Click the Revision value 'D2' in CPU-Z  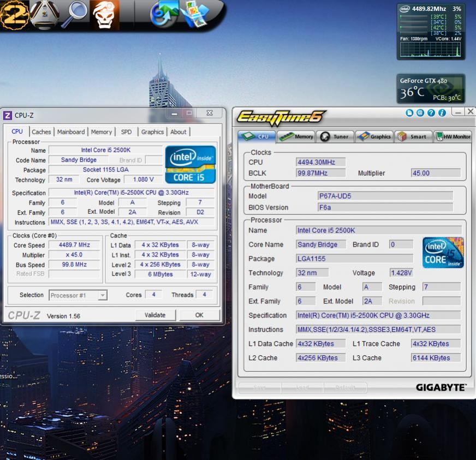(x=200, y=212)
